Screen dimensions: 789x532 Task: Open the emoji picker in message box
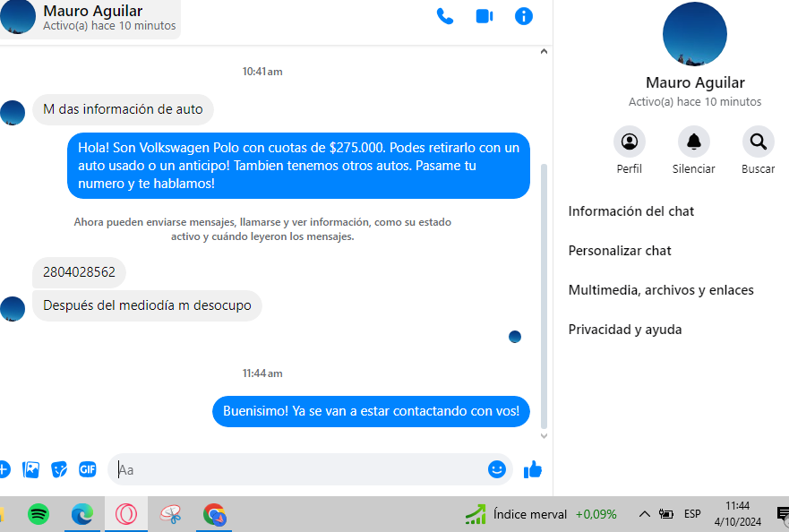[x=497, y=469]
